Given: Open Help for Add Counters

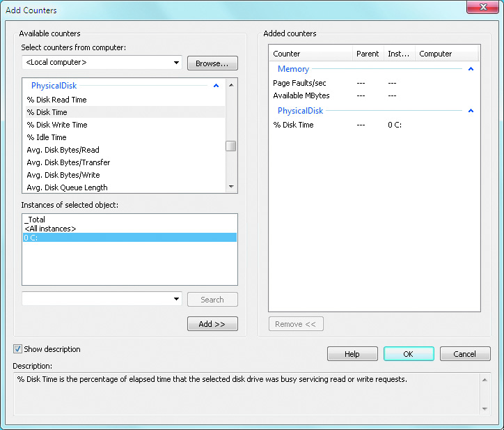Looking at the screenshot, I should [x=352, y=354].
